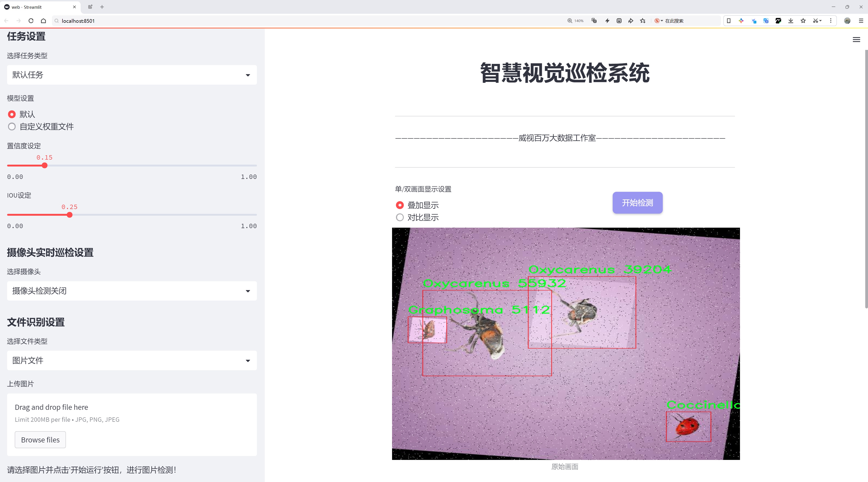The width and height of the screenshot is (868, 482).
Task: Click the page translate icon in the toolbar
Action: pos(766,20)
